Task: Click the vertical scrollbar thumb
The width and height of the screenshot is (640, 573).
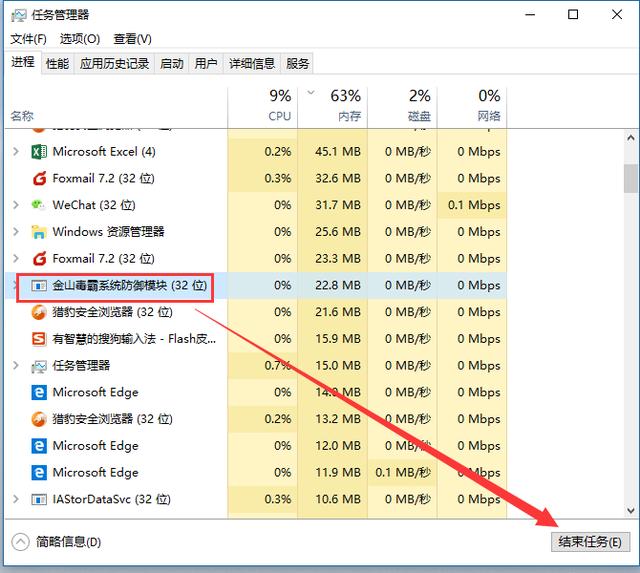Action: coord(631,178)
